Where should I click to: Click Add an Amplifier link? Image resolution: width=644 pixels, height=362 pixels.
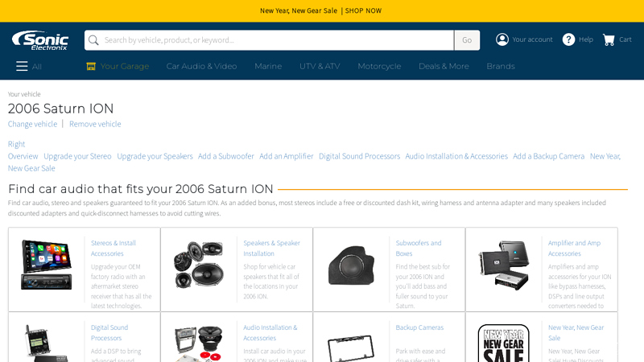(287, 156)
